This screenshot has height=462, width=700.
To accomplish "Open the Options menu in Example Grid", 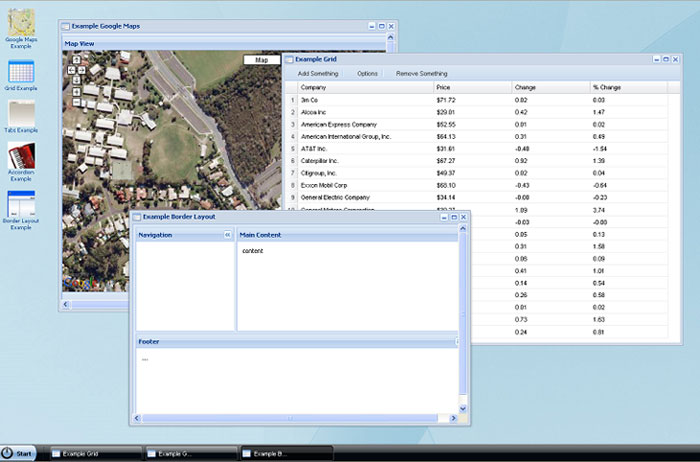I will [367, 74].
